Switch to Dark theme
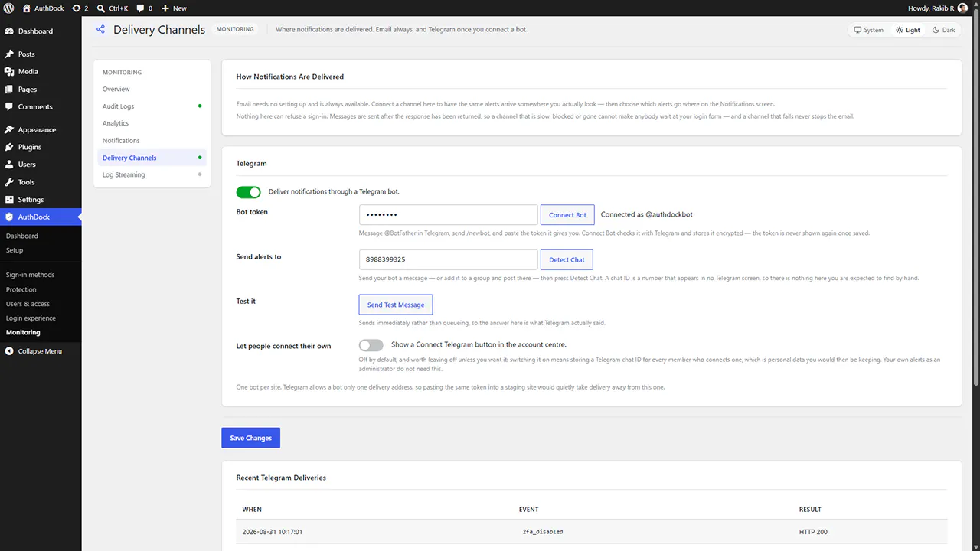 click(x=944, y=31)
